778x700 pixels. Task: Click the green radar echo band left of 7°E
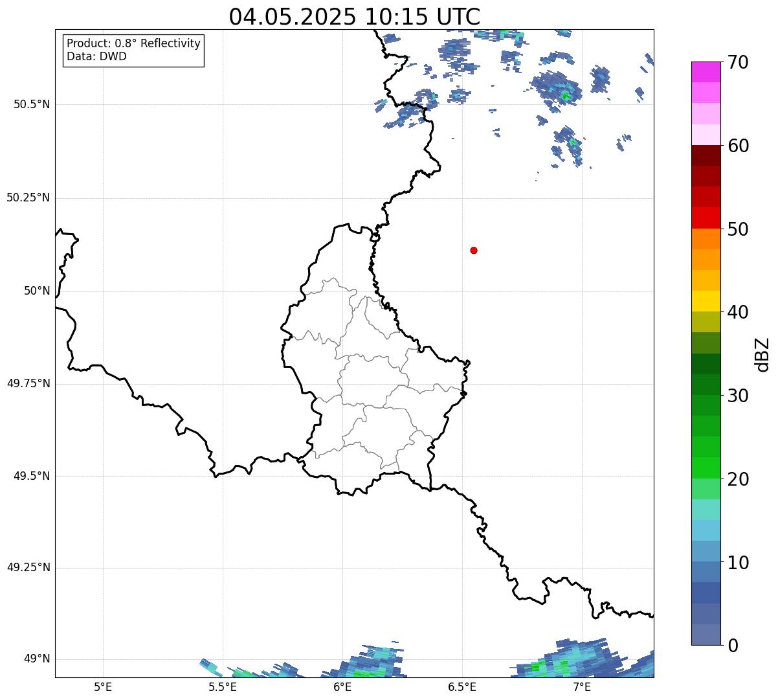coord(563,659)
